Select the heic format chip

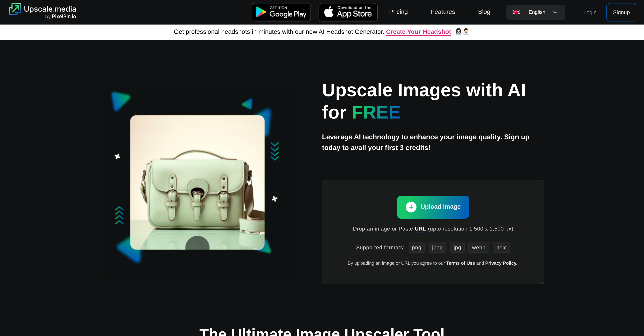(x=501, y=247)
